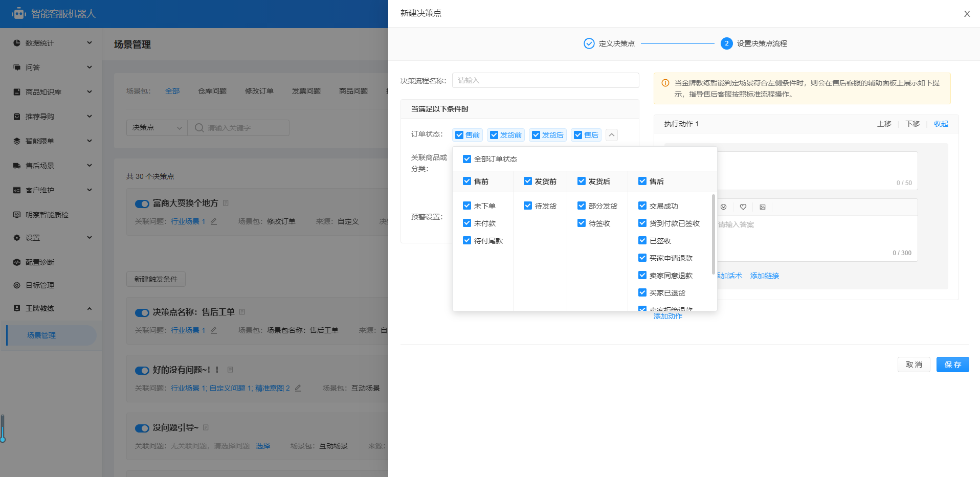This screenshot has height=477, width=980.
Task: Click 取消 button
Action: coord(914,365)
